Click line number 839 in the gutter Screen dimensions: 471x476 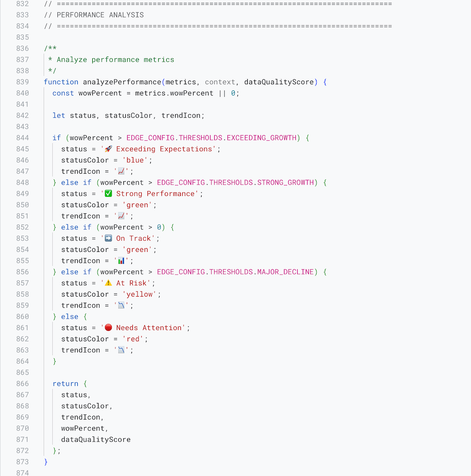(23, 82)
